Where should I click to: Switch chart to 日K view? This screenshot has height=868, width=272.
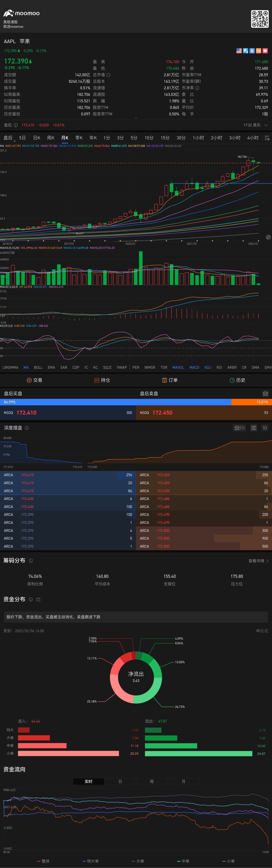(x=37, y=138)
